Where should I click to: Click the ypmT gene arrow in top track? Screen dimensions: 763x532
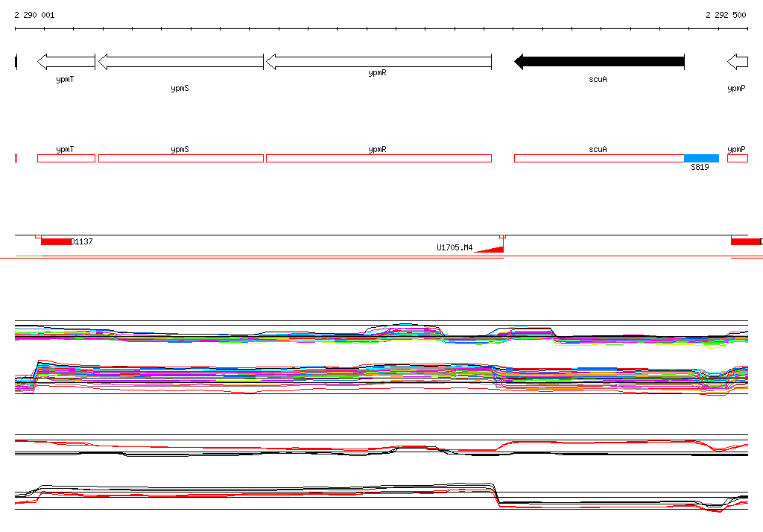coord(66,62)
